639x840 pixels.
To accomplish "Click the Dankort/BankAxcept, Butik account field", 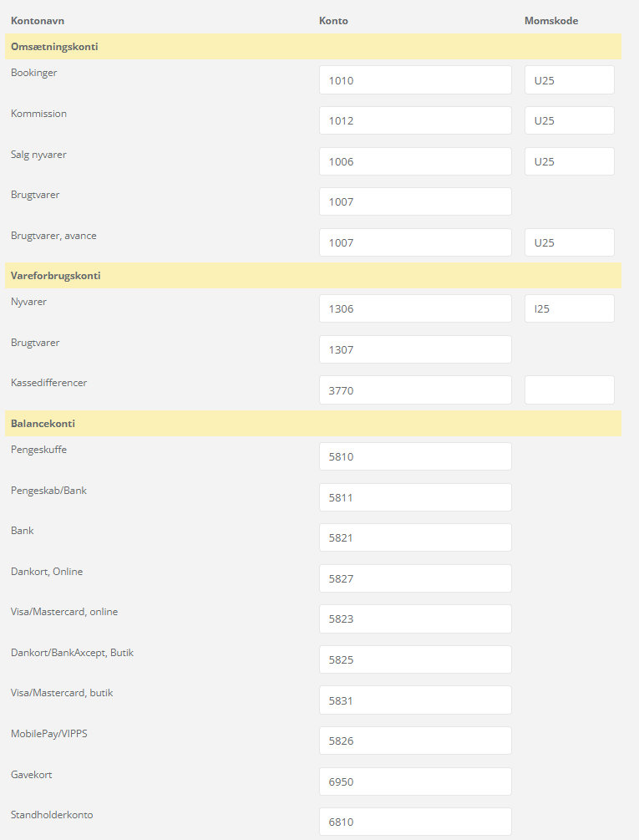I will [415, 659].
